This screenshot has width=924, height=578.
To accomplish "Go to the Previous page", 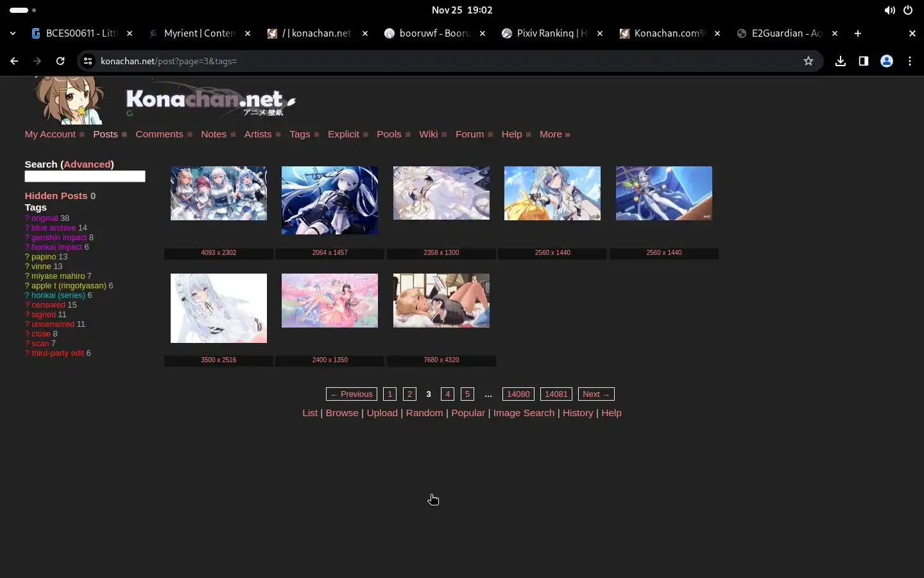I will (352, 394).
